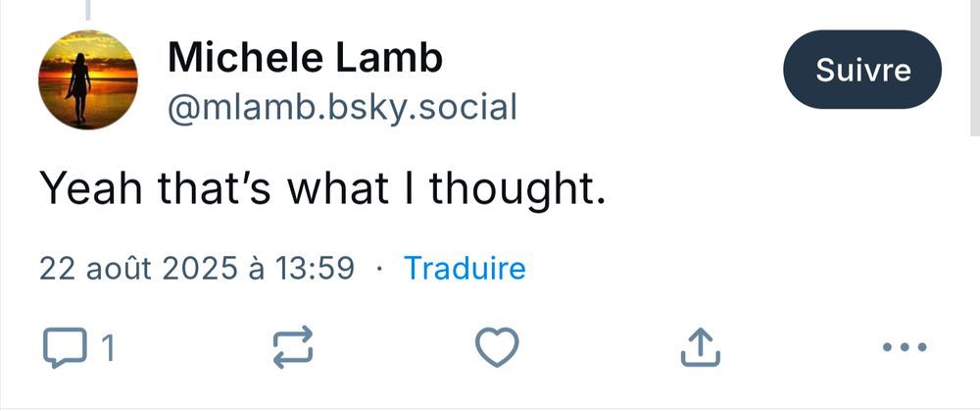This screenshot has height=411, width=980.
Task: Select the post text "Yeah that's what I thought."
Action: [x=322, y=189]
